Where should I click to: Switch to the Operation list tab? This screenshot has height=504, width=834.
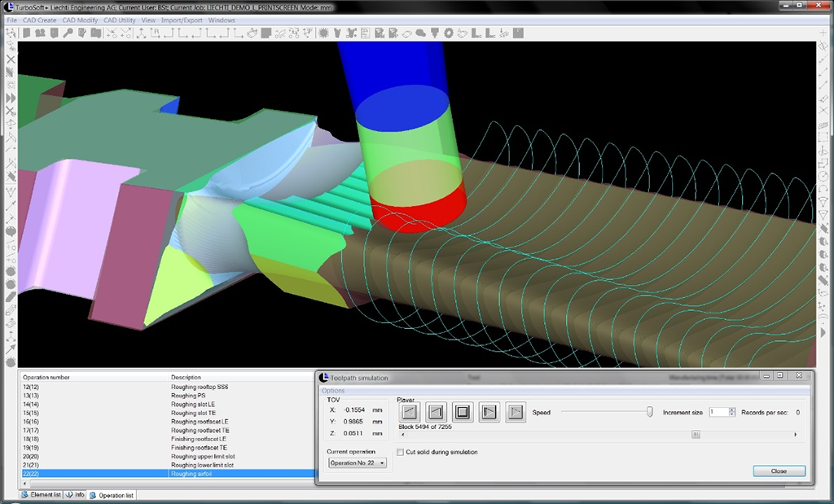coord(112,495)
